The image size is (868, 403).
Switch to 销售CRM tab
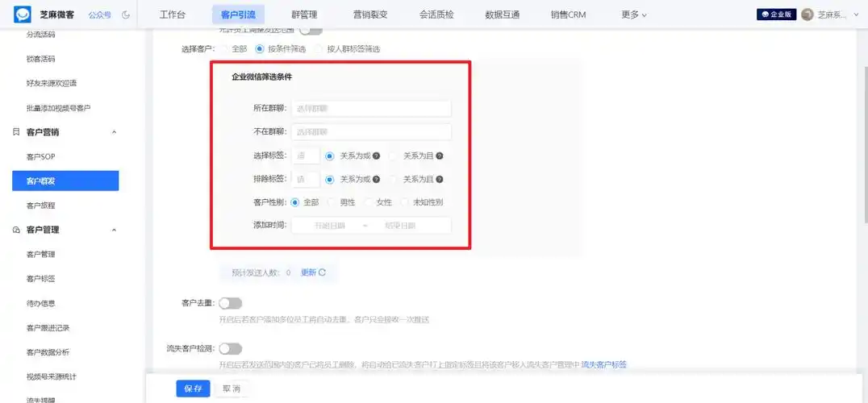pyautogui.click(x=569, y=15)
